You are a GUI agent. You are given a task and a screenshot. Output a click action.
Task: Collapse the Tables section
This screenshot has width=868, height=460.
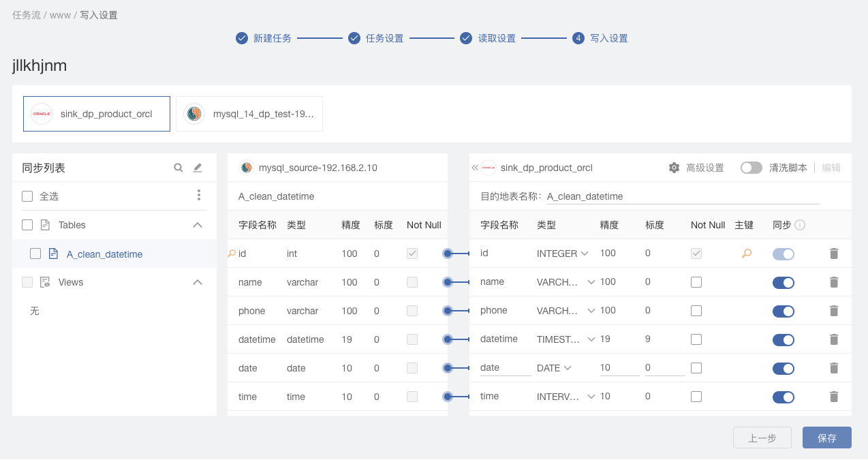[198, 225]
